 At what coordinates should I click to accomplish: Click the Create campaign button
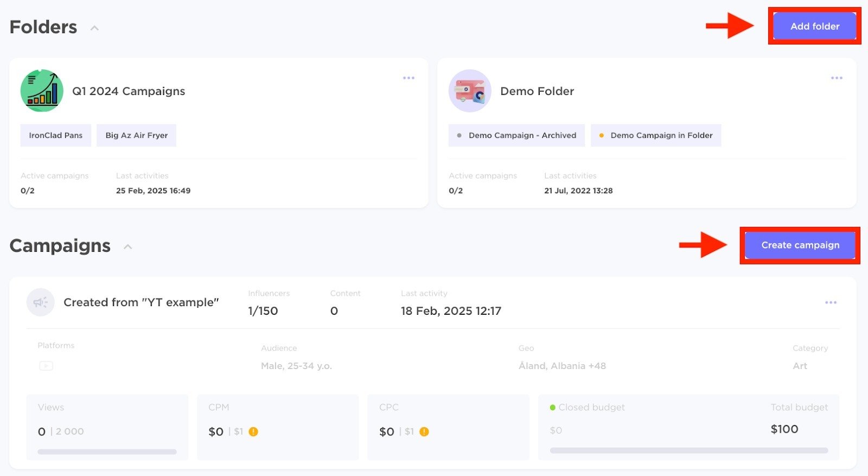(800, 245)
